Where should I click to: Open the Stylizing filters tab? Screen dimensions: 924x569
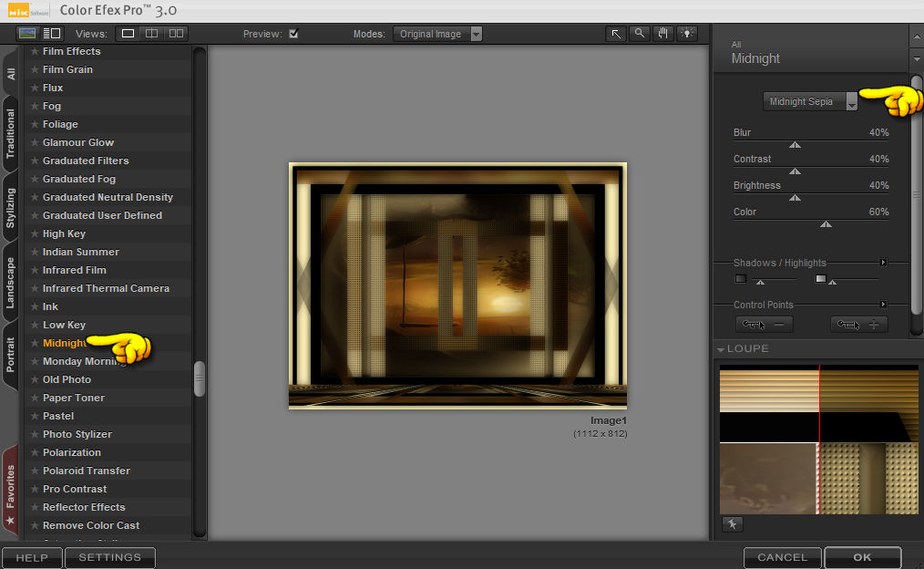click(11, 208)
